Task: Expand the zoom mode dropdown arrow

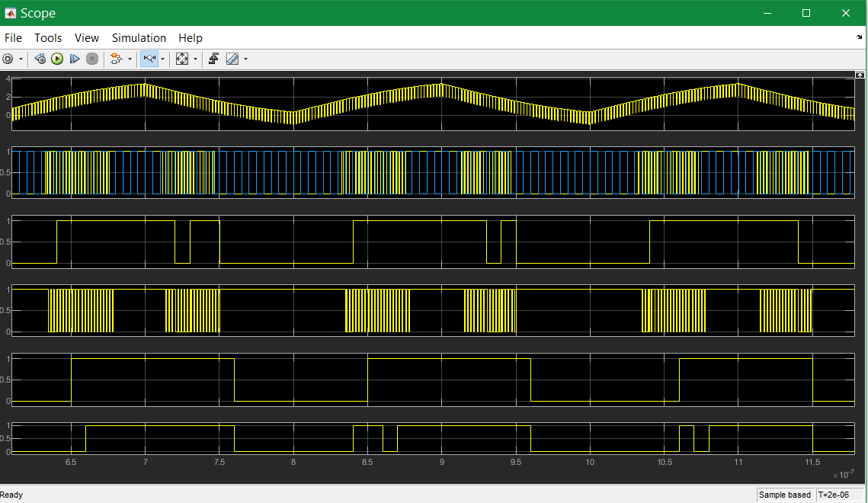Action: click(162, 59)
